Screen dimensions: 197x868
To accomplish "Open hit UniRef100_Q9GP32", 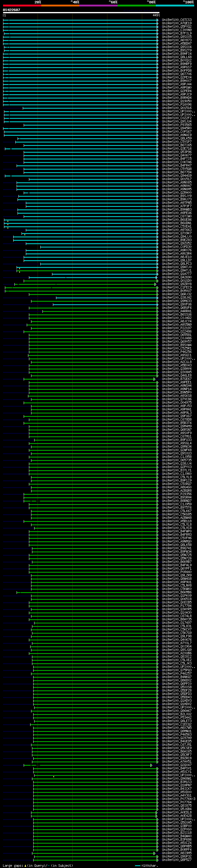I will pos(176,856).
